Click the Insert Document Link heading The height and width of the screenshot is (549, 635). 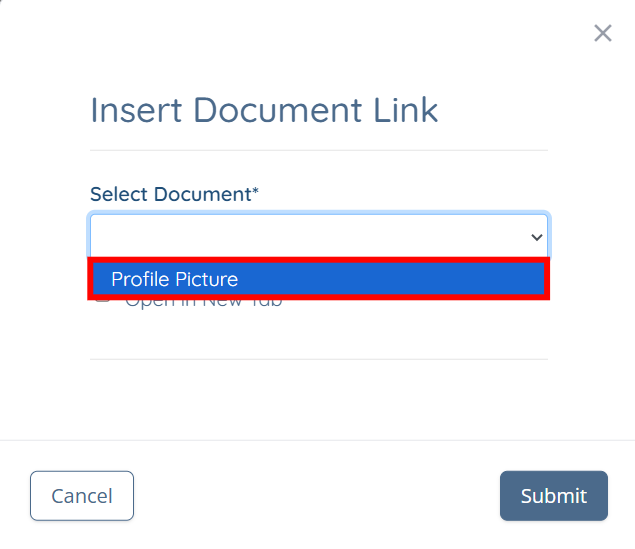(264, 110)
